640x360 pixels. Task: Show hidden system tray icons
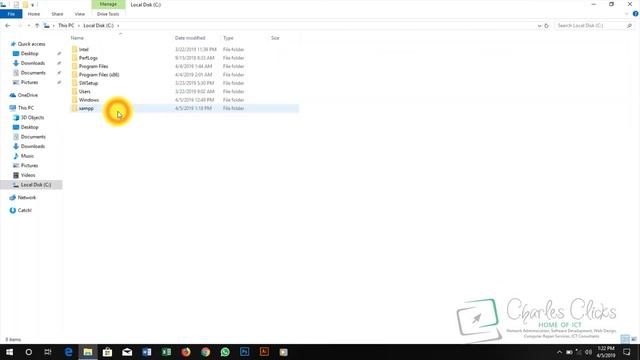559,352
